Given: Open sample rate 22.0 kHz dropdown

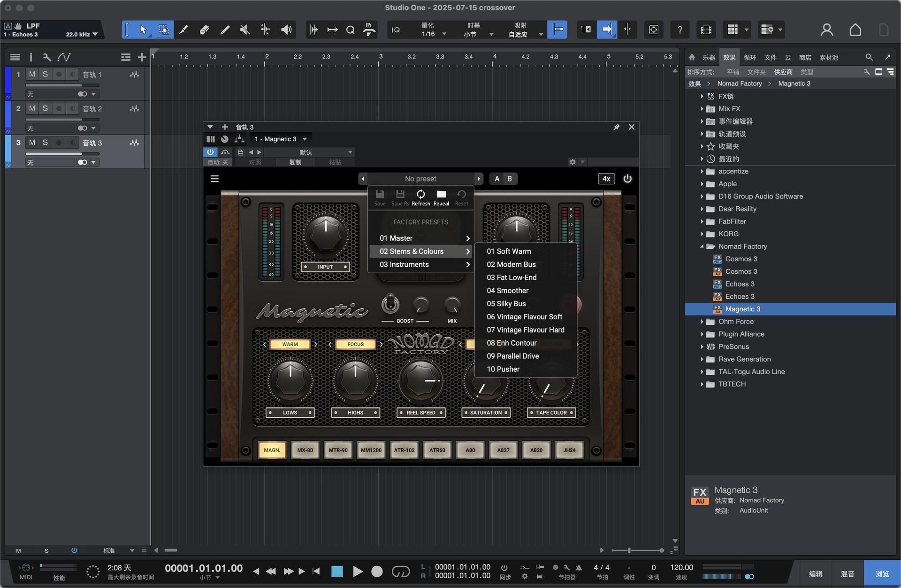Looking at the screenshot, I should coord(95,34).
